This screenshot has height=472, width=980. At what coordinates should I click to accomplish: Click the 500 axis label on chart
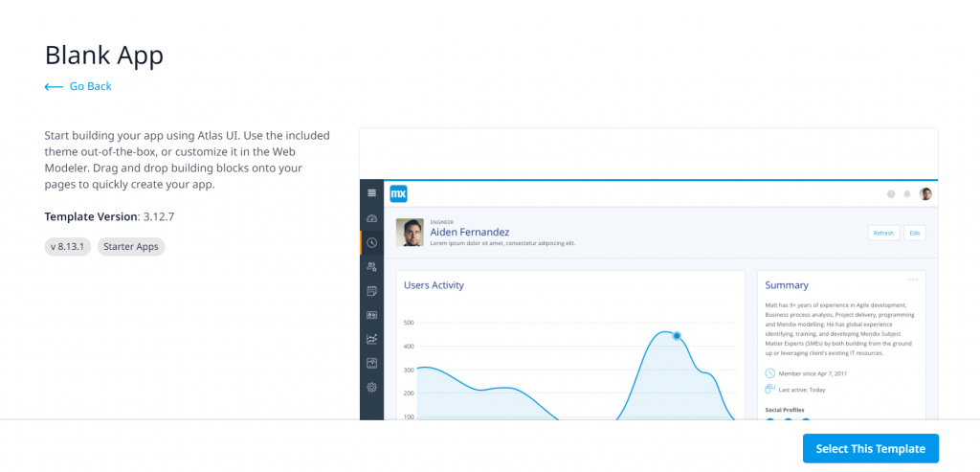[409, 323]
